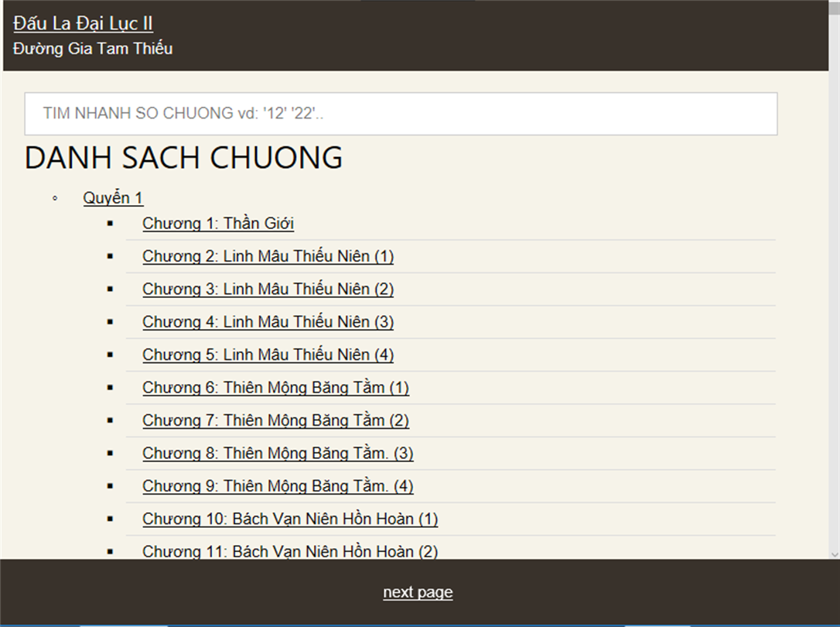This screenshot has width=840, height=627.
Task: Open Chương 1: Thần Giới
Action: click(x=218, y=224)
